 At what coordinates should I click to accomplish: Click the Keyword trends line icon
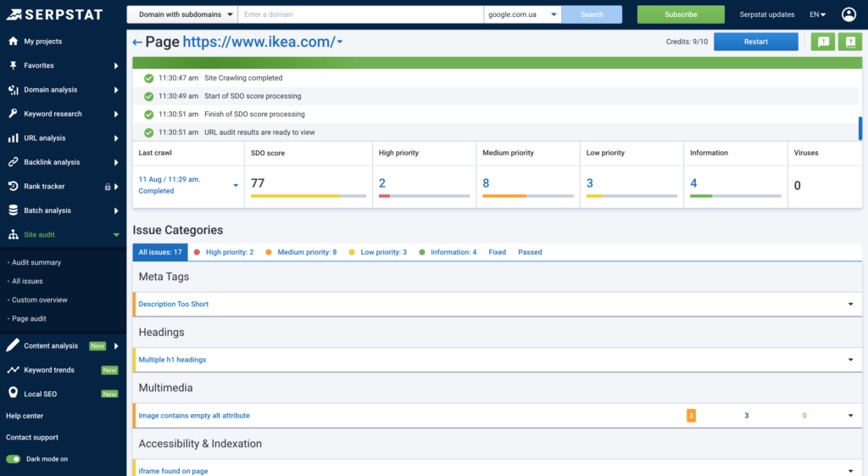point(14,370)
